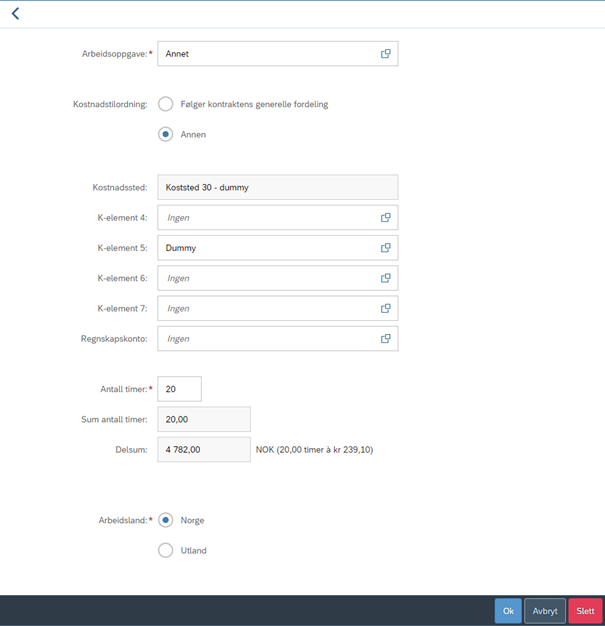Click the K-element 5 field showing Dummy
605x626 pixels.
pos(278,248)
